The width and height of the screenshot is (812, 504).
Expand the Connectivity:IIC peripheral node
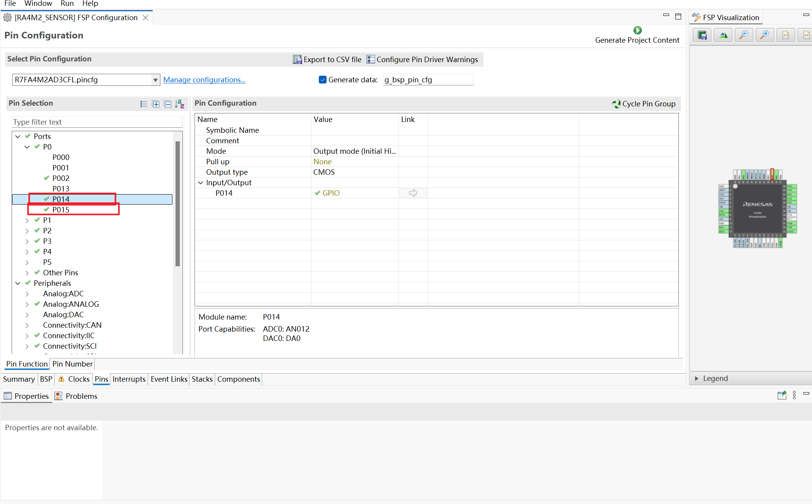(27, 335)
